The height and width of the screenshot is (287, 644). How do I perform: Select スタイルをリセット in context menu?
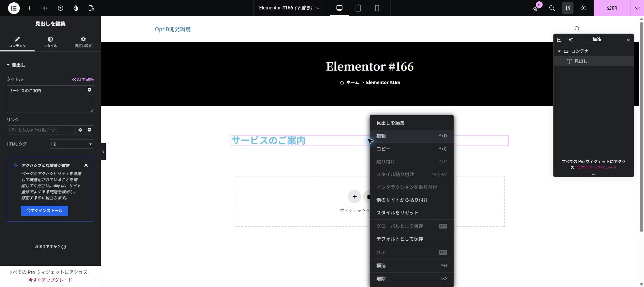coord(411,213)
